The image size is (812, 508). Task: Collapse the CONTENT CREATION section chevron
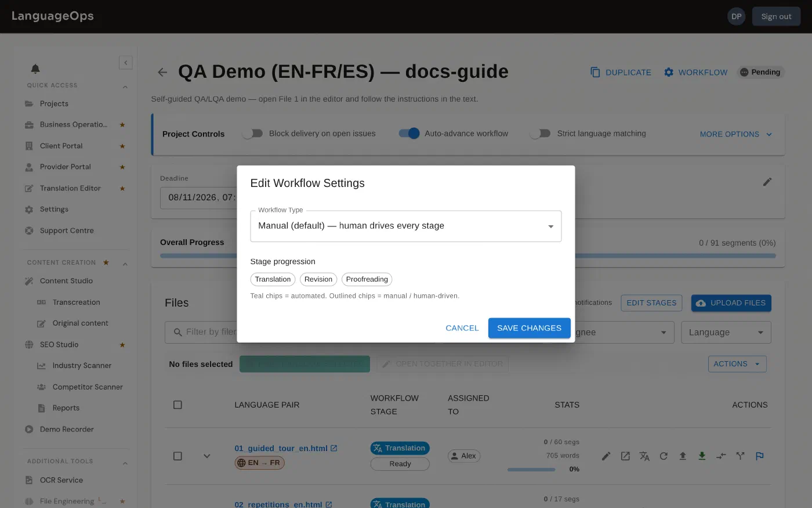pyautogui.click(x=125, y=264)
